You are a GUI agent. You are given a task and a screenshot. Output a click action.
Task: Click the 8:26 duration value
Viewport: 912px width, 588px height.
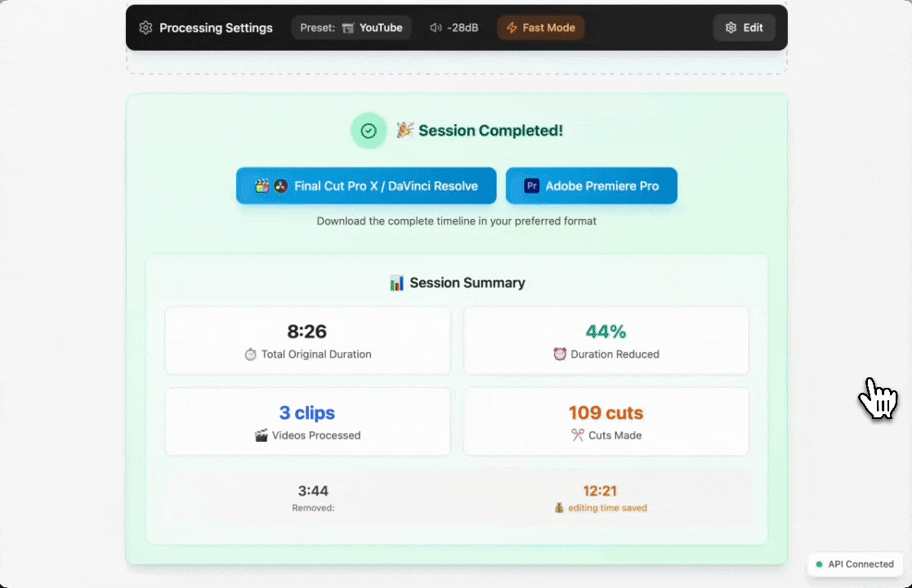coord(307,332)
